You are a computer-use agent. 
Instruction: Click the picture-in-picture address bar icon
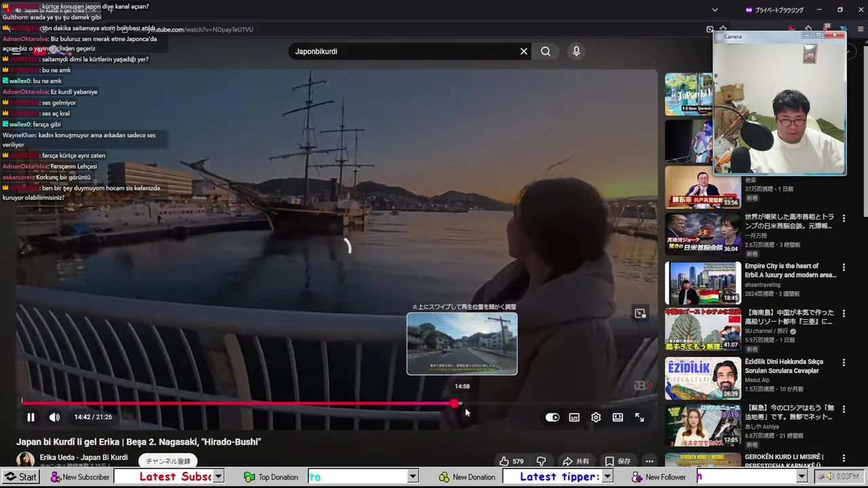coord(710,30)
